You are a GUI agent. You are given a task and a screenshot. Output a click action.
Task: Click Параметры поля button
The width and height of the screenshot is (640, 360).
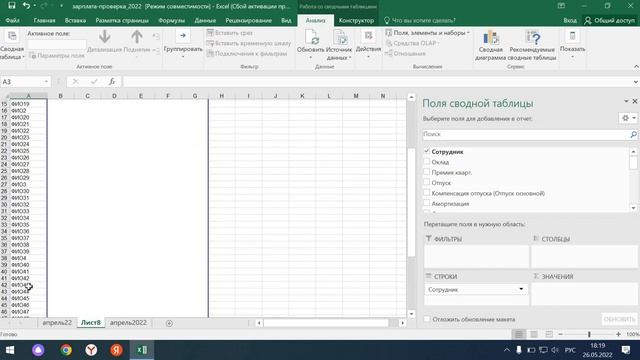click(x=57, y=56)
